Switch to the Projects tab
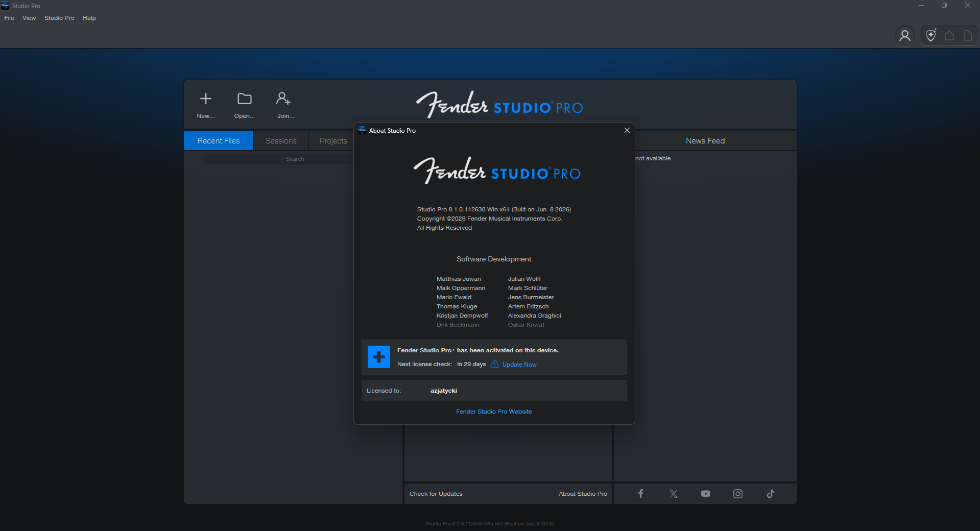 pos(333,140)
